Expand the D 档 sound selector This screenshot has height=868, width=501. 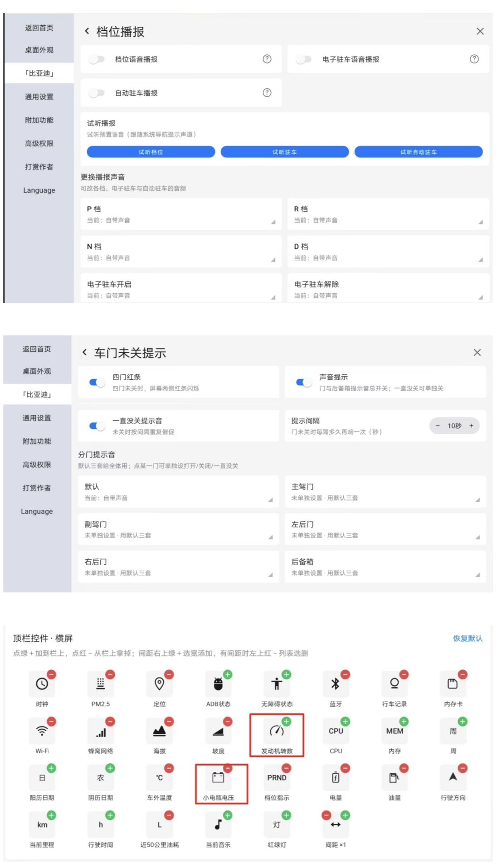[388, 252]
